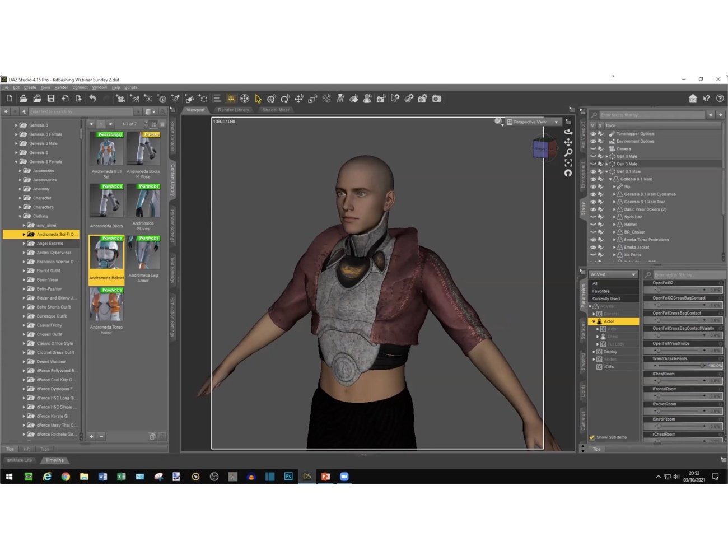Adjust the WaistOutsidePants slider
Image resolution: width=728 pixels, height=560 pixels.
click(682, 366)
